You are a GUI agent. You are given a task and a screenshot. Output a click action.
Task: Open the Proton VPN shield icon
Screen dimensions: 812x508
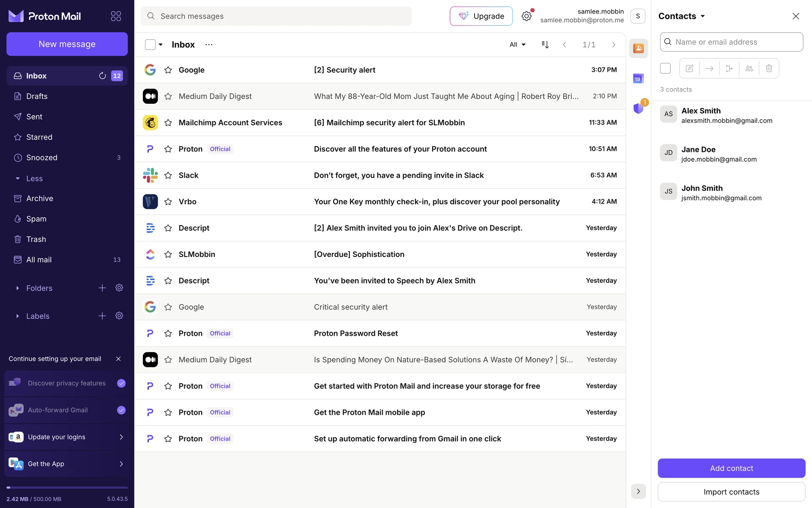click(638, 108)
